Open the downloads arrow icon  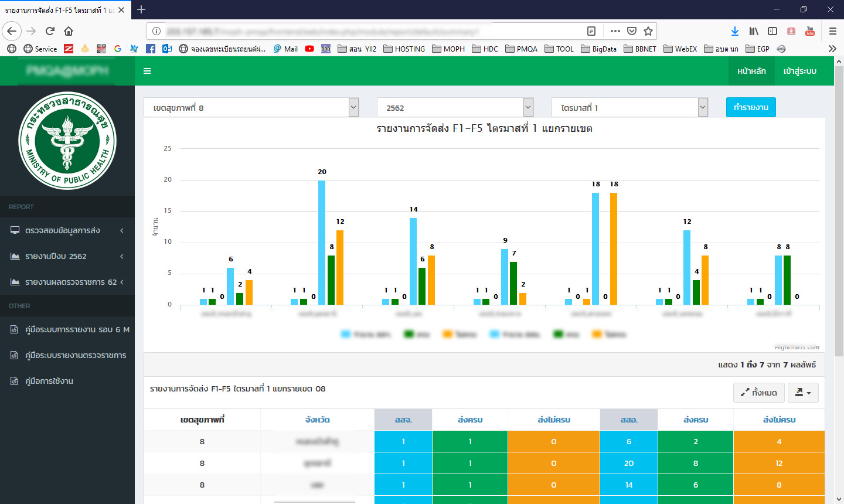tap(735, 31)
